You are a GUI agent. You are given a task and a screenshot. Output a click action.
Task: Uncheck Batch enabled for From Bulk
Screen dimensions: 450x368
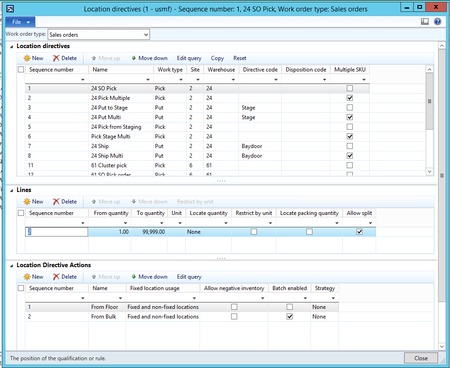click(290, 317)
